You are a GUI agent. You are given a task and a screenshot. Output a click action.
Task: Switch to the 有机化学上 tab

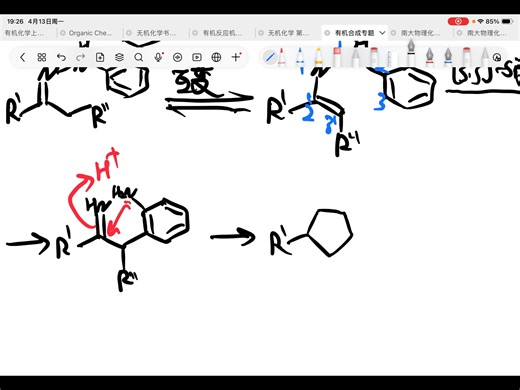(24, 33)
